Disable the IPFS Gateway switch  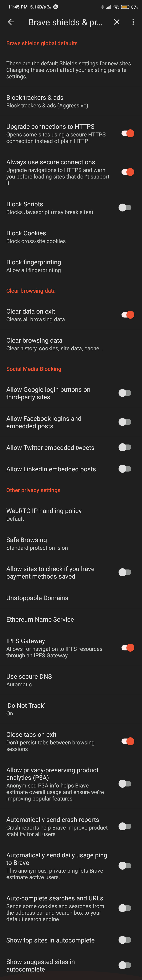pos(128,647)
